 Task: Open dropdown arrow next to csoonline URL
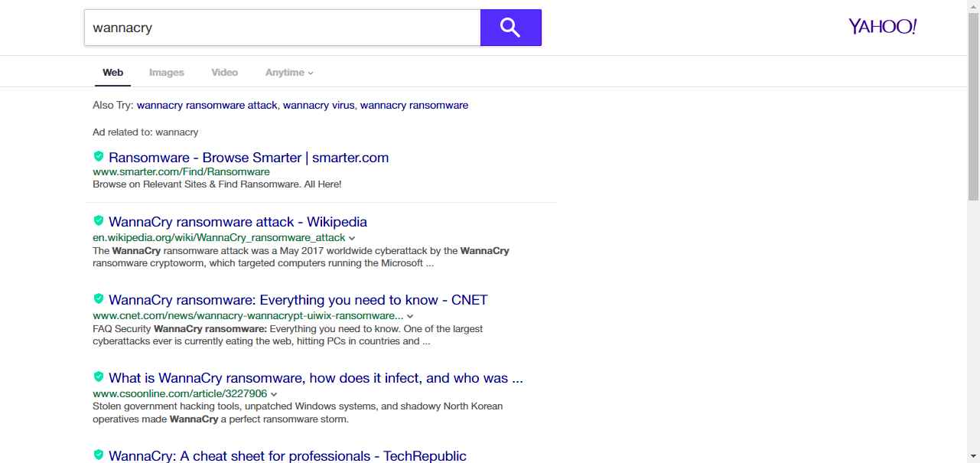274,394
